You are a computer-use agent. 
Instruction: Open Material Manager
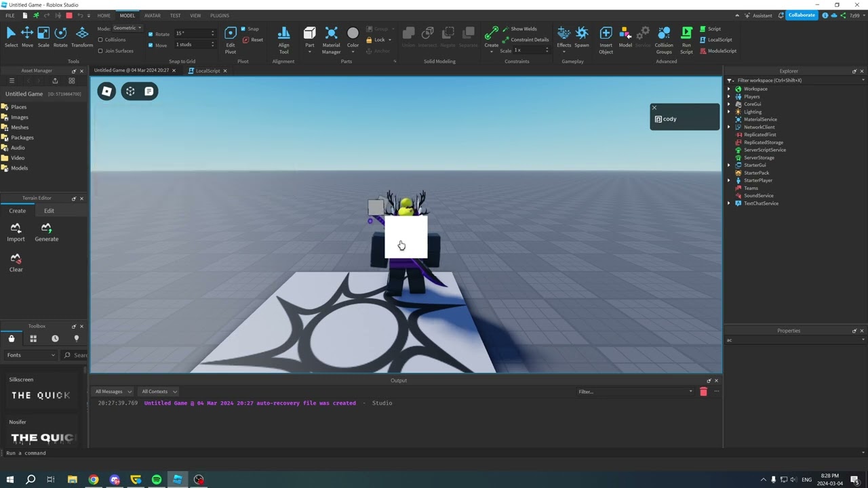[x=331, y=39]
